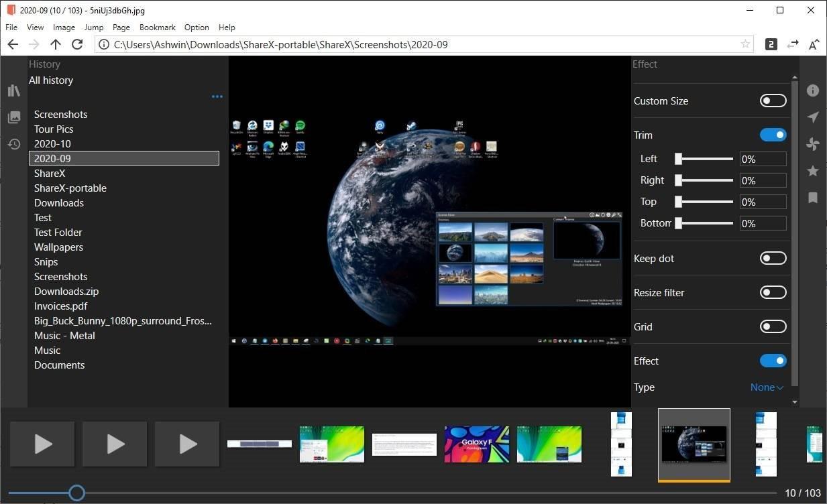The image size is (827, 504).
Task: Turn off the Trim toggle
Action: 773,135
